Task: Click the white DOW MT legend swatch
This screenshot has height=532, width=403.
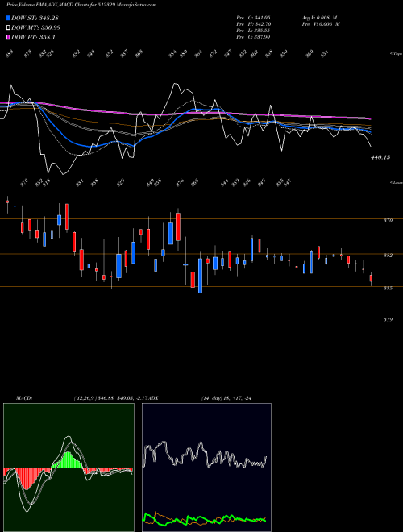Action: [8, 28]
